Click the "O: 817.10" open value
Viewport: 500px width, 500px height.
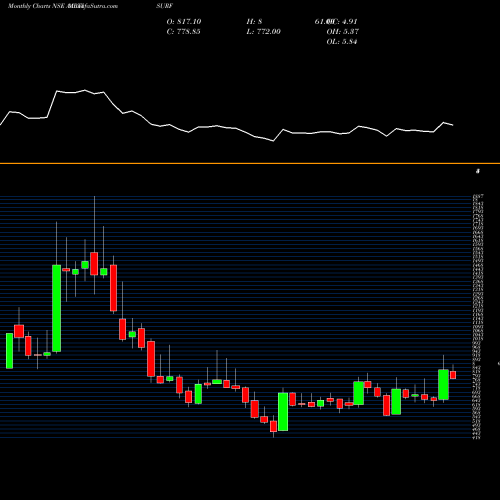(x=184, y=22)
